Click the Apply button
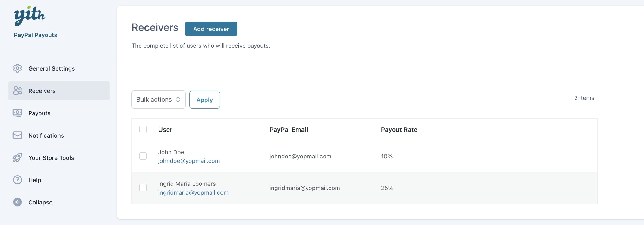Viewport: 644px width, 225px height. coord(204,100)
